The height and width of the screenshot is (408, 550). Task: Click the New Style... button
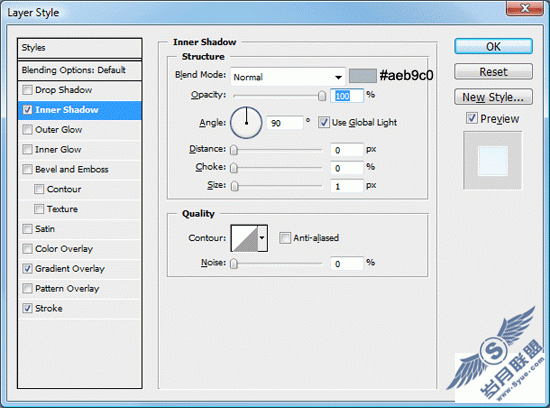493,97
